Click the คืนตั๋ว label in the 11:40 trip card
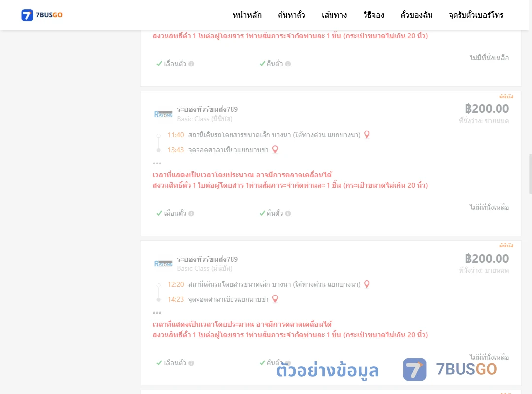The image size is (532, 394). coord(274,213)
